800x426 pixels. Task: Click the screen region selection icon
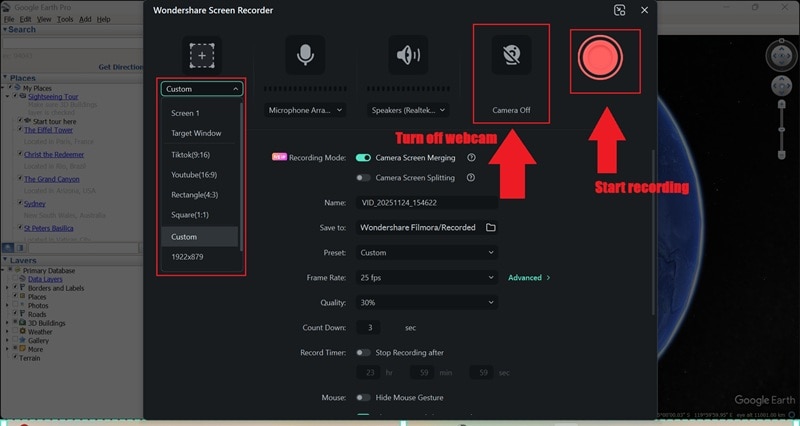[x=202, y=56]
